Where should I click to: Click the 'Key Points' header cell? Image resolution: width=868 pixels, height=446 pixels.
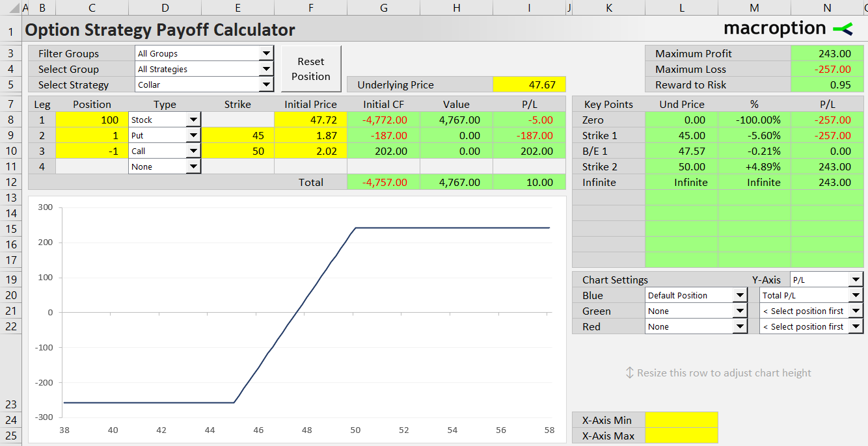point(608,104)
